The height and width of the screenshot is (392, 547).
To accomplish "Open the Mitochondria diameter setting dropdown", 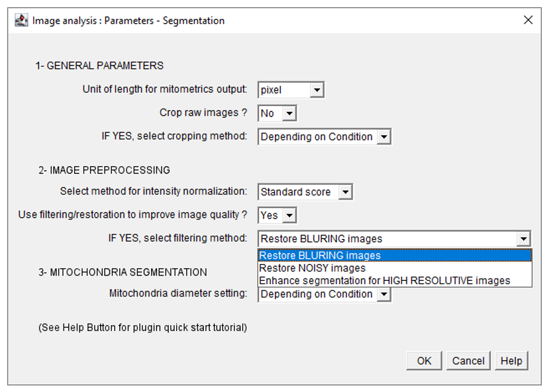I will pyautogui.click(x=383, y=294).
